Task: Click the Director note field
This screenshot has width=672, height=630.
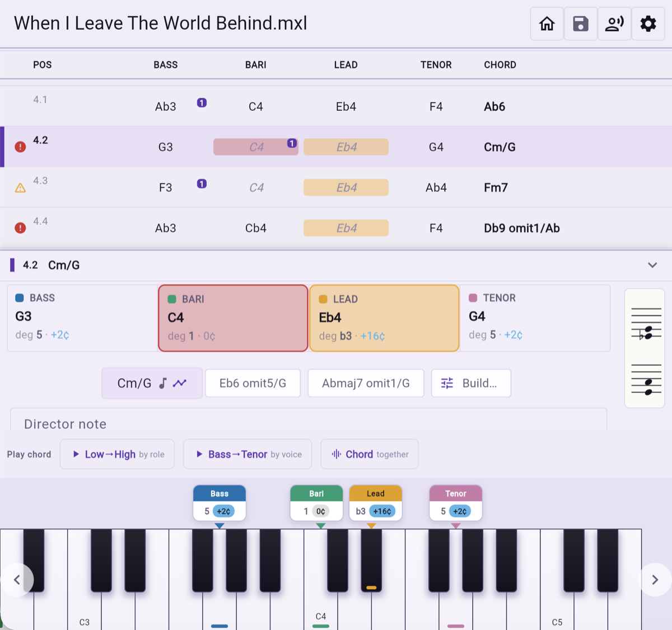Action: click(x=309, y=420)
